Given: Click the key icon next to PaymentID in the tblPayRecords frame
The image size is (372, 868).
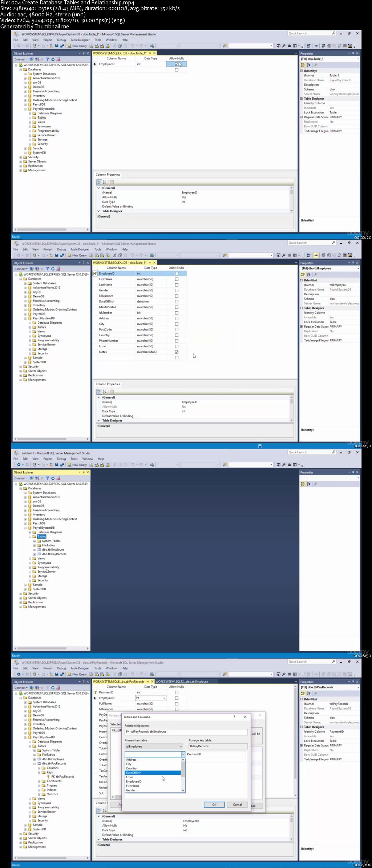Looking at the screenshot, I should point(96,692).
